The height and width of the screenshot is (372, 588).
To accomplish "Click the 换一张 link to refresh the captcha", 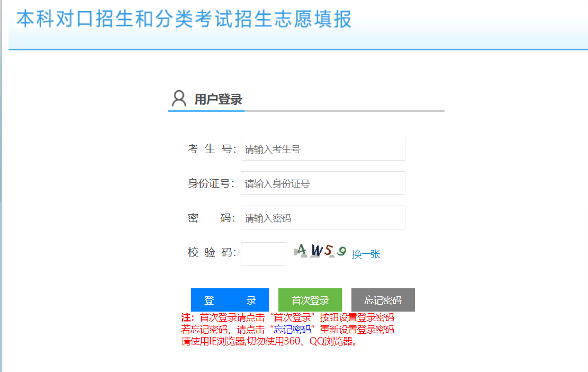I will coord(366,254).
